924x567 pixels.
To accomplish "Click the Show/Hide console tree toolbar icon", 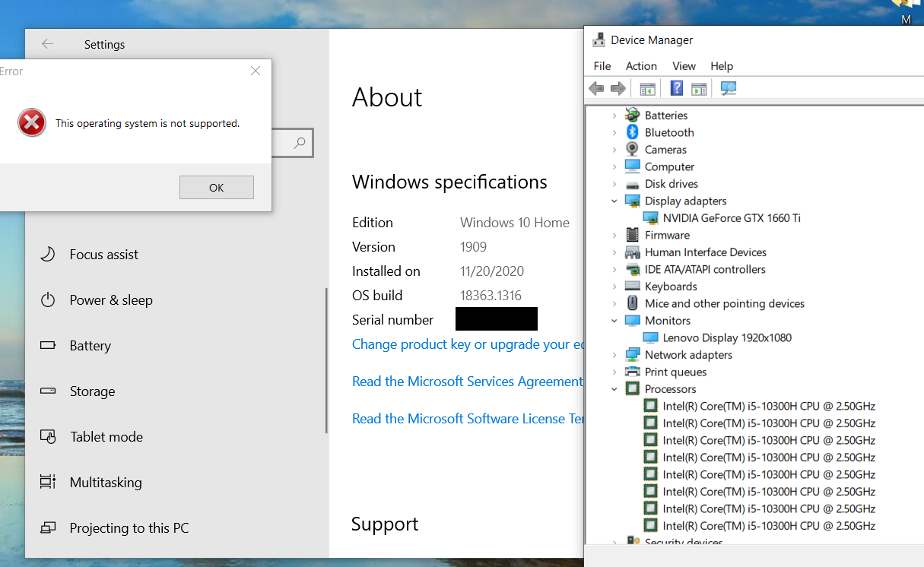I will (x=648, y=89).
